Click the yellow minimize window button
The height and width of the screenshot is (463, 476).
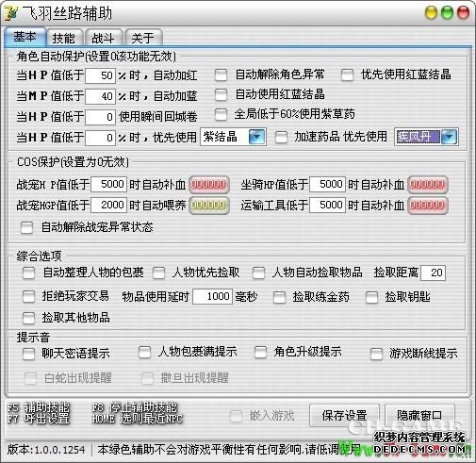point(431,13)
